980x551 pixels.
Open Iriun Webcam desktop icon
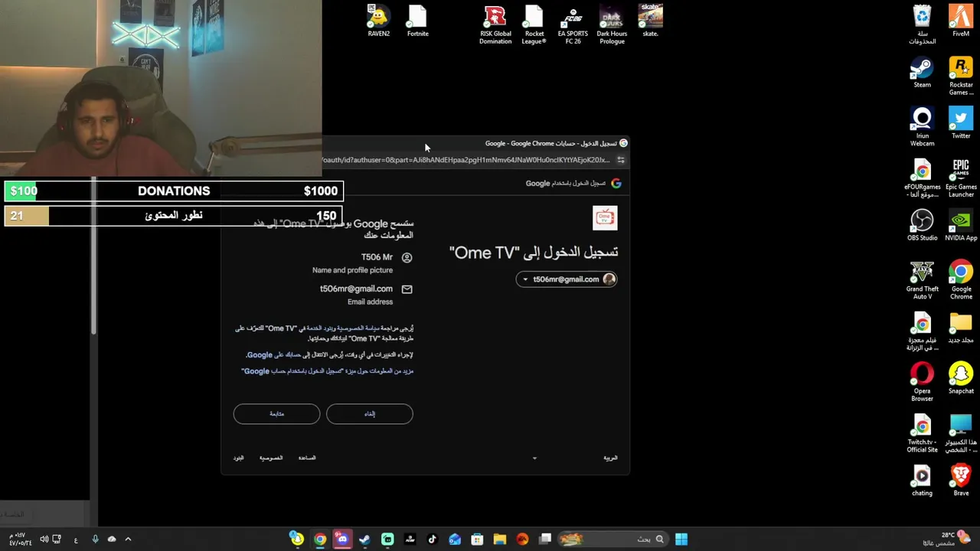922,127
